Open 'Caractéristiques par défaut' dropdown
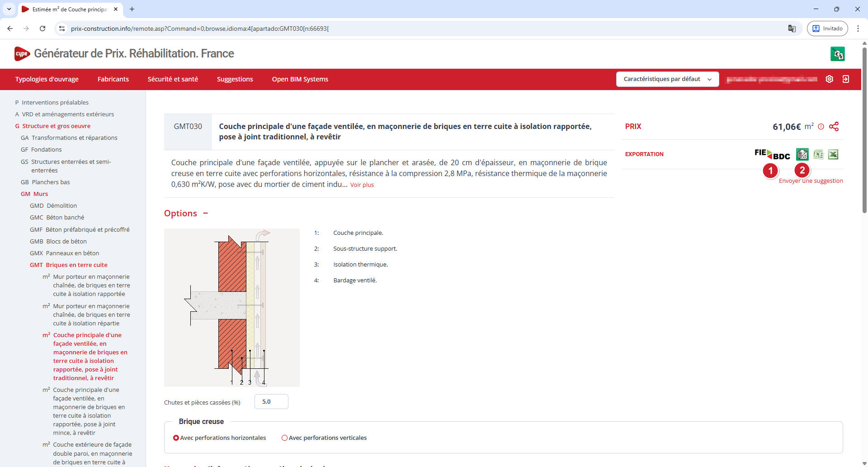868x467 pixels. (667, 79)
